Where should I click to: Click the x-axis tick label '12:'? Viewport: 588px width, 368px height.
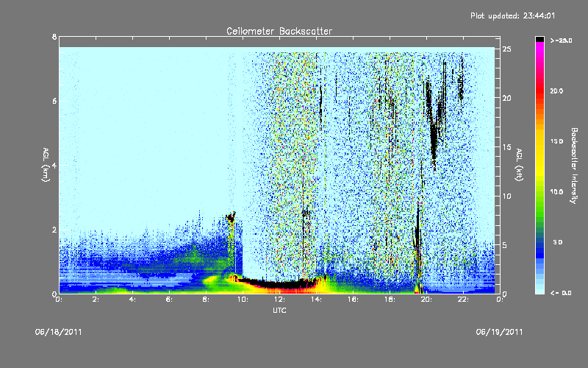[280, 300]
